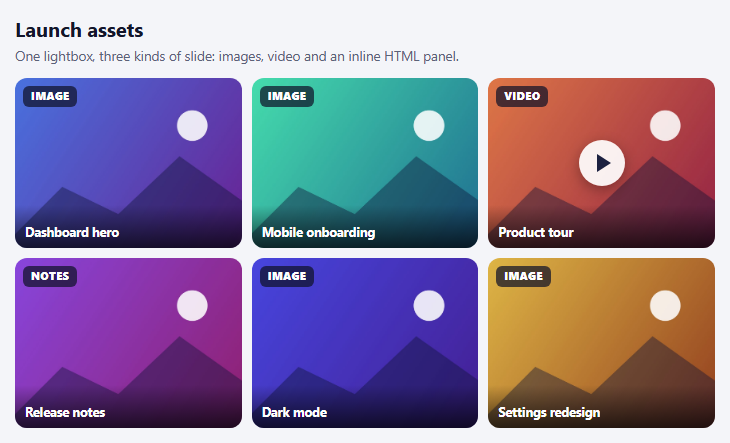Play the Product tour video
This screenshot has height=443, width=730.
tap(602, 163)
